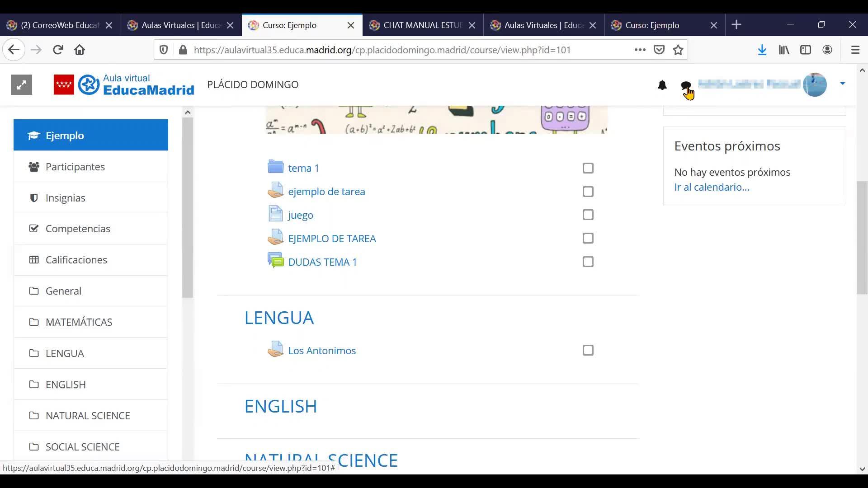Mark tema 1 as completed checkbox

click(588, 168)
